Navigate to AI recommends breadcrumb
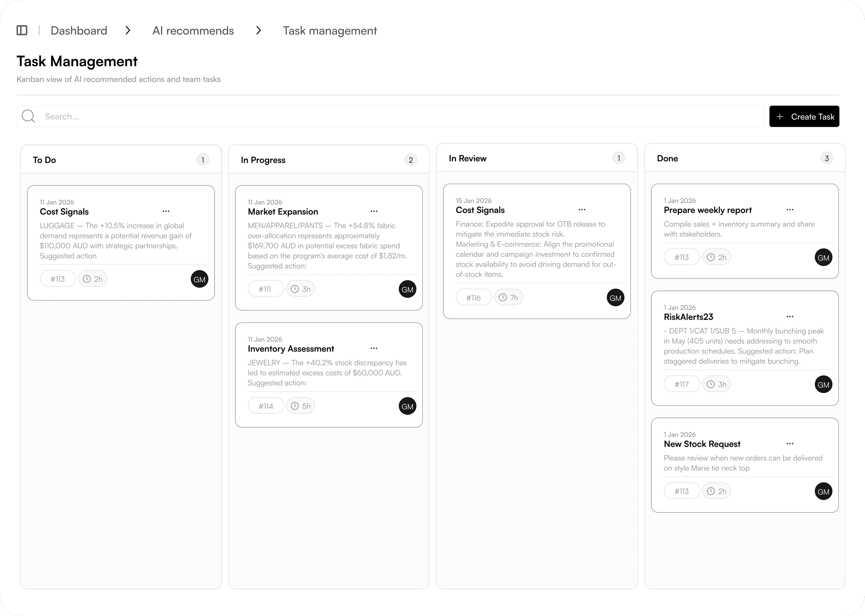 point(193,30)
